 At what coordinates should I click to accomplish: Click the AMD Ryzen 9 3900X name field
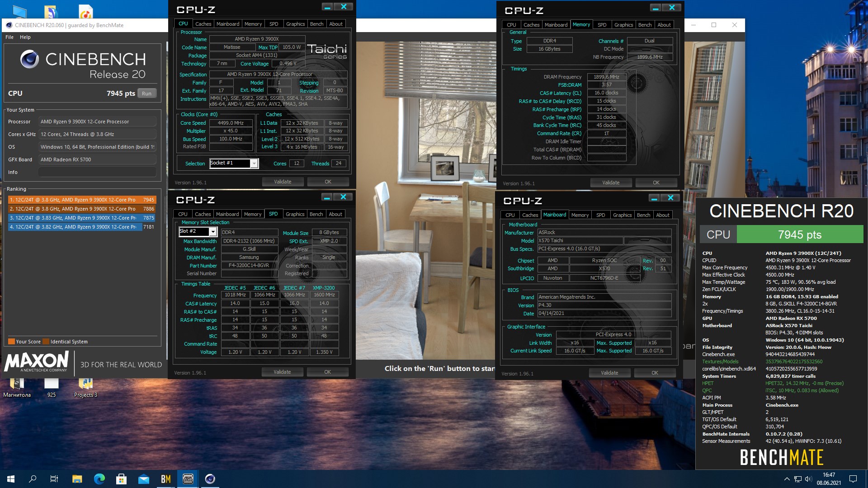[257, 39]
